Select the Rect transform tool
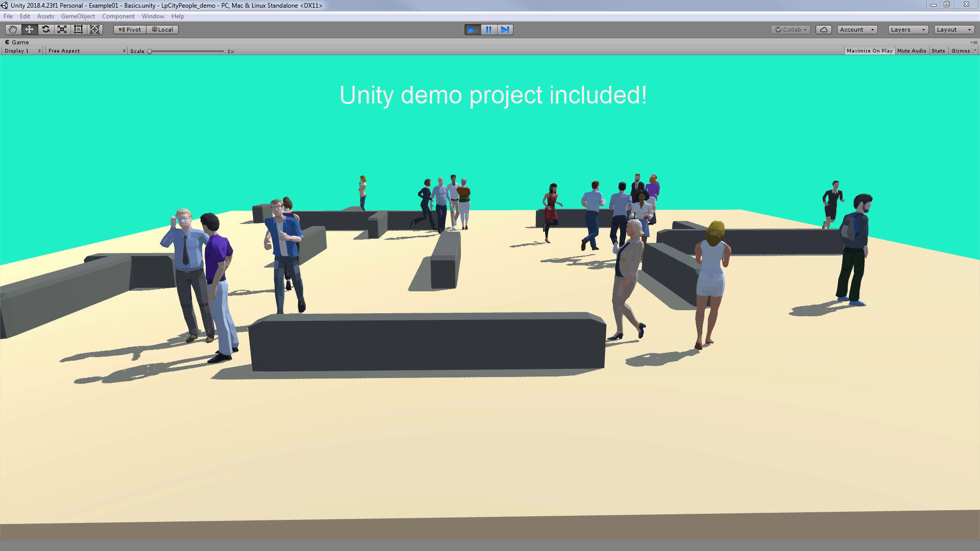Screen dimensions: 980x551 78,30
